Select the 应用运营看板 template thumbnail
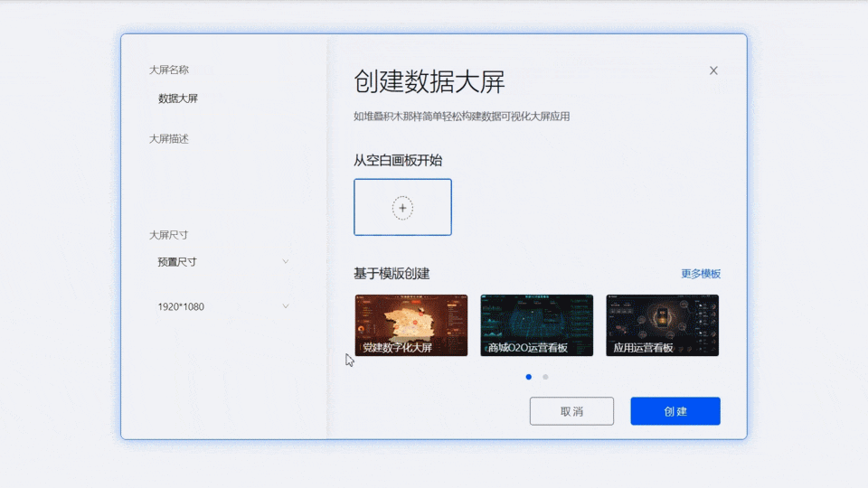This screenshot has height=488, width=868. [x=662, y=324]
